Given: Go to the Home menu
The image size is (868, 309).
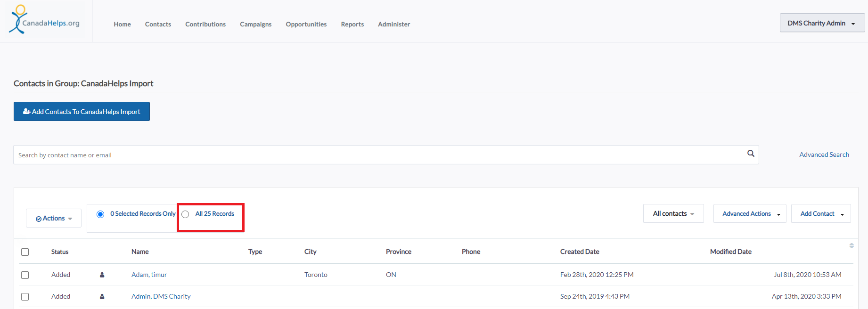Looking at the screenshot, I should click(x=122, y=24).
